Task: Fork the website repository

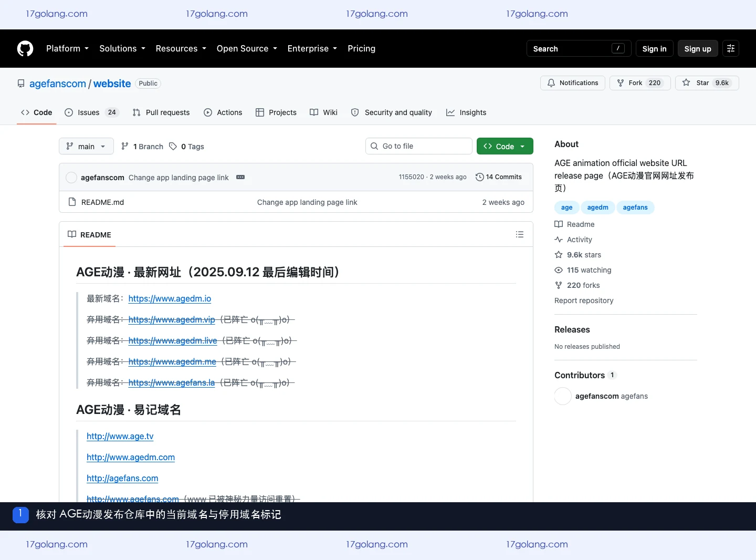Action: tap(640, 83)
